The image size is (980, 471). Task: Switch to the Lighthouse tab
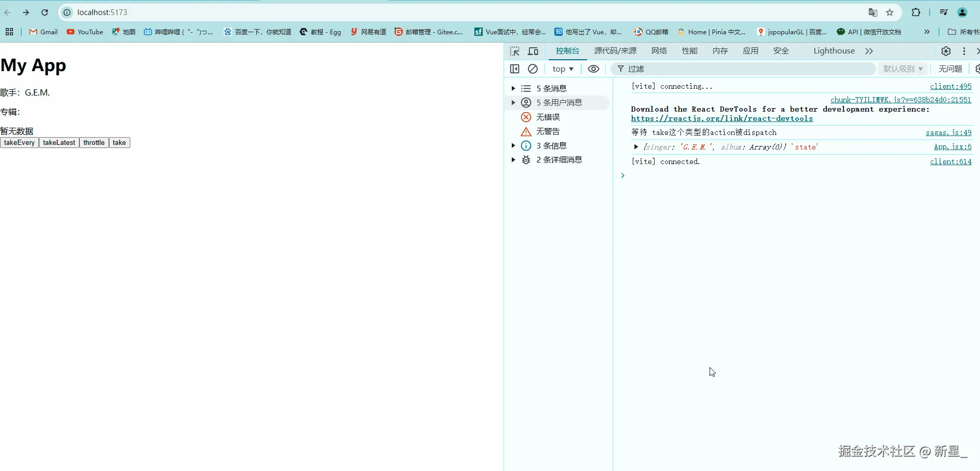point(834,51)
